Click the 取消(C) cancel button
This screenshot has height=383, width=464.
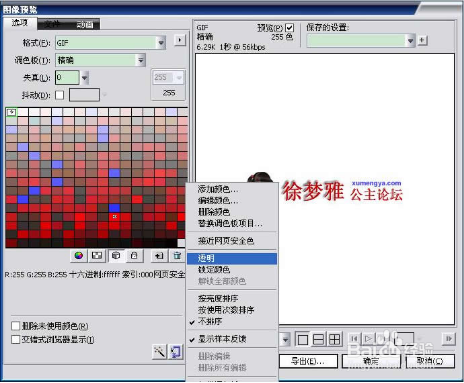430,361
